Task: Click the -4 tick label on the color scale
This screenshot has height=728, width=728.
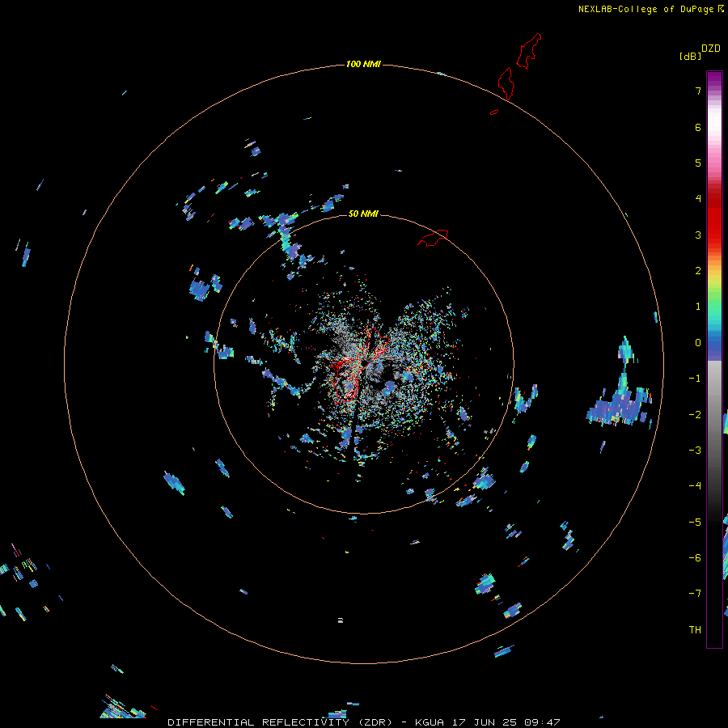Action: point(695,486)
